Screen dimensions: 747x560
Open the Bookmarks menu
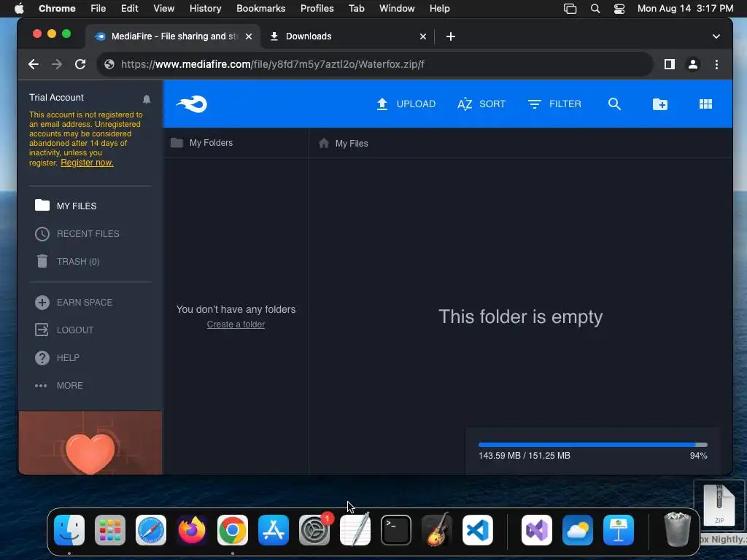click(x=260, y=8)
